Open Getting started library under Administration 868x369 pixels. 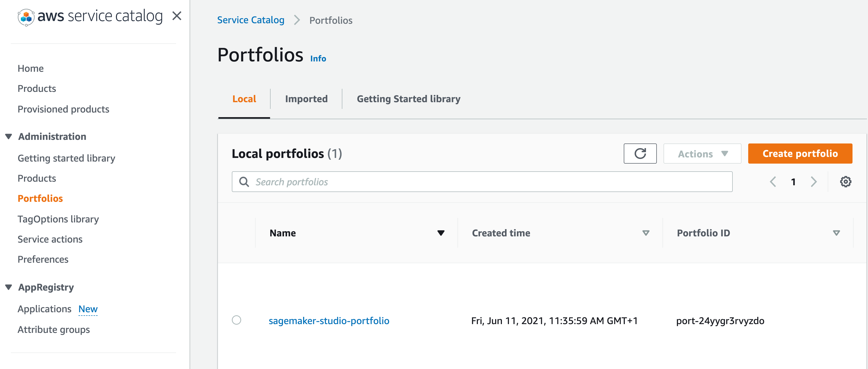pos(66,158)
